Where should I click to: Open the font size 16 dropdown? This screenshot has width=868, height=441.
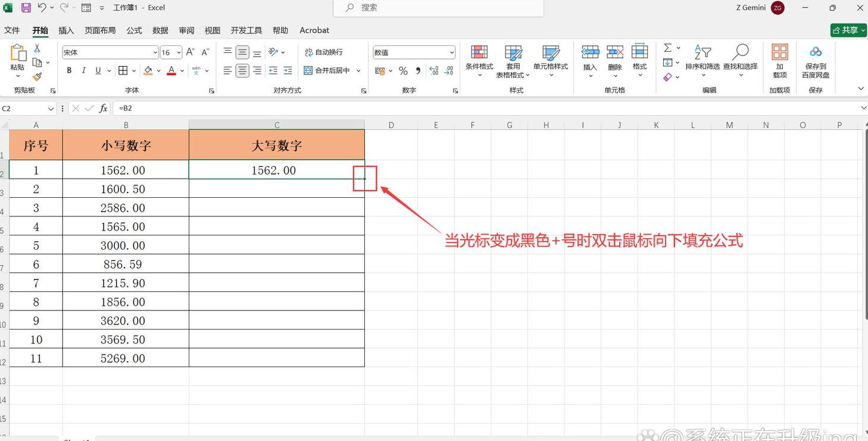tap(178, 52)
